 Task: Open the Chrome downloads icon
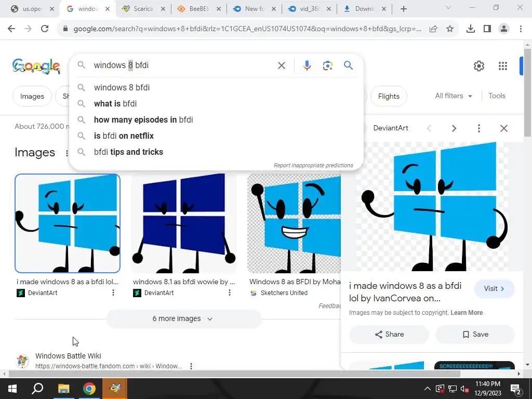click(471, 29)
